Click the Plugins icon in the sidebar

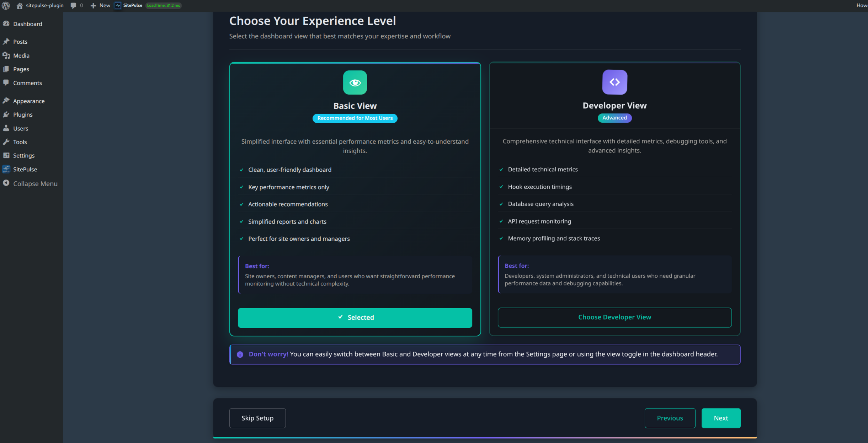7,114
